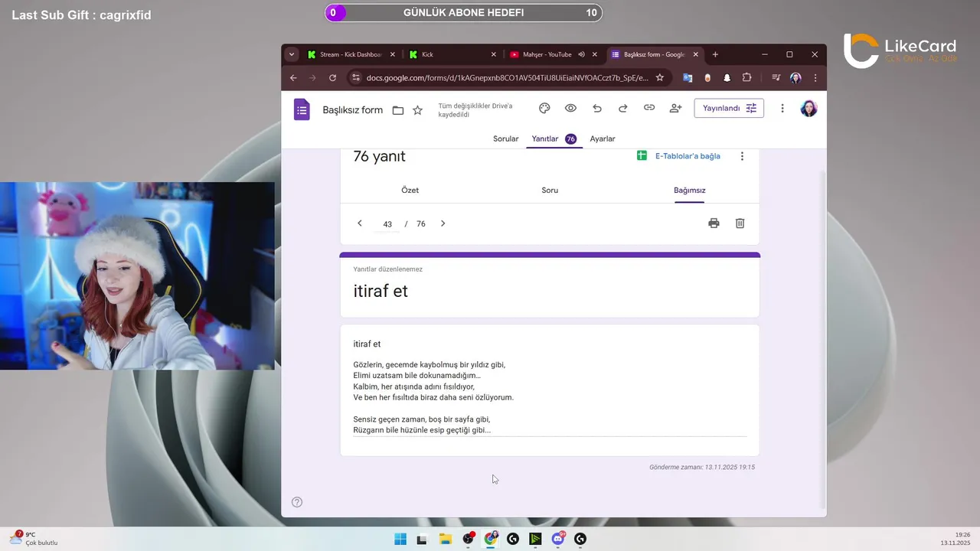Click the 76 yanıt response count
This screenshot has width=980, height=551.
coord(380,156)
